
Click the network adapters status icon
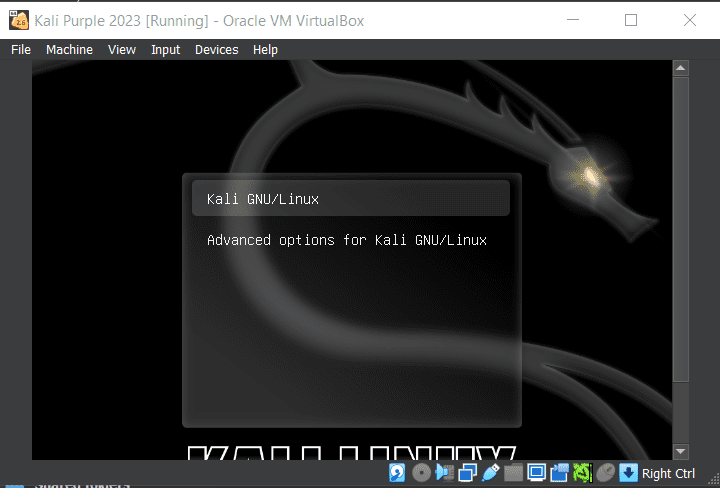467,473
